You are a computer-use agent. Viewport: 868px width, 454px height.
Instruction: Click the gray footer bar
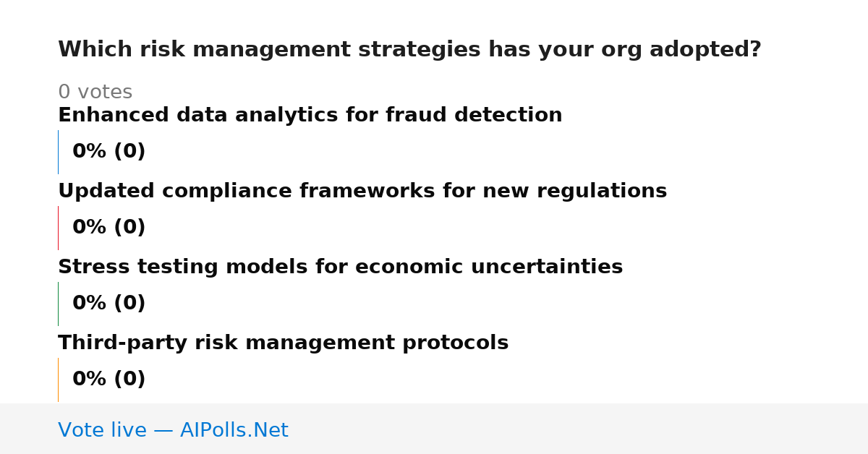click(434, 429)
